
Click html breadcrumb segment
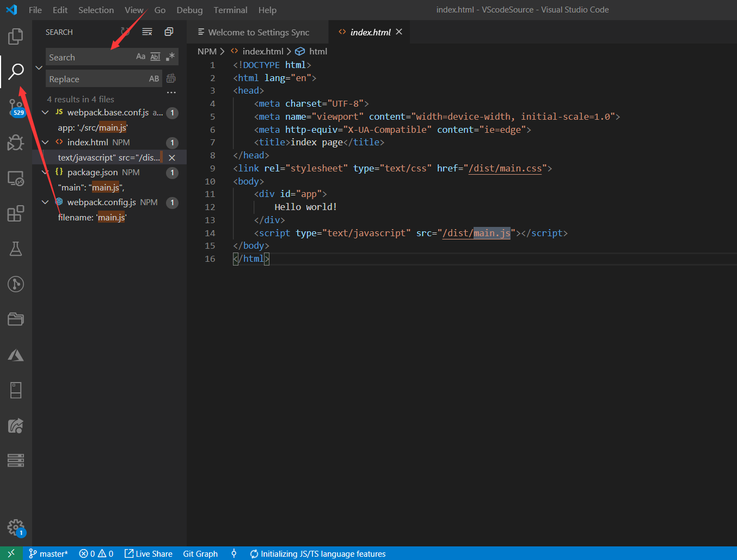coord(318,51)
